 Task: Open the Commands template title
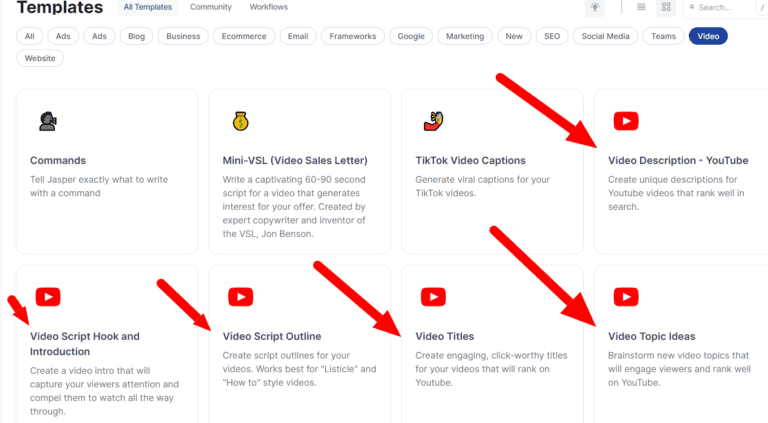pos(58,161)
